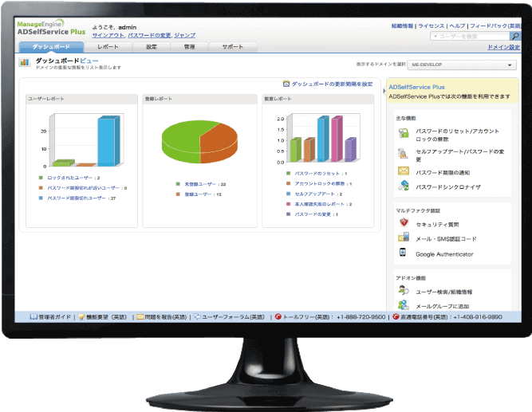Click the サインアウト link
532x412 pixels.
tap(108, 35)
